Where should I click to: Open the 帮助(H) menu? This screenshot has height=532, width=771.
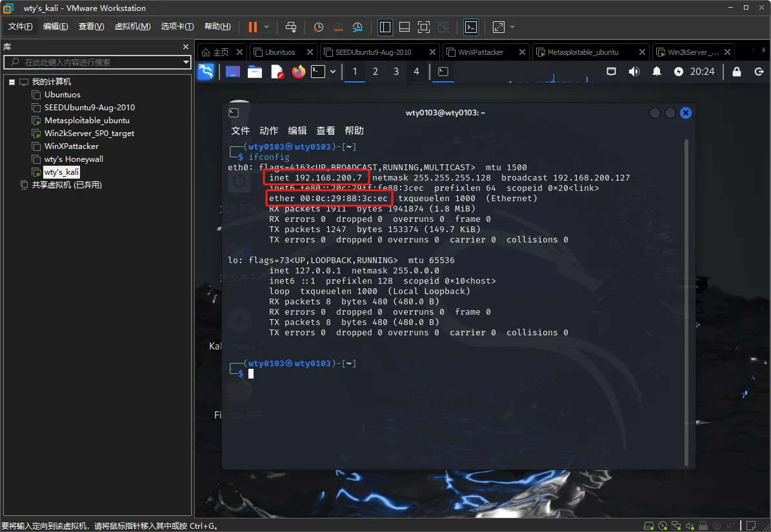click(217, 26)
